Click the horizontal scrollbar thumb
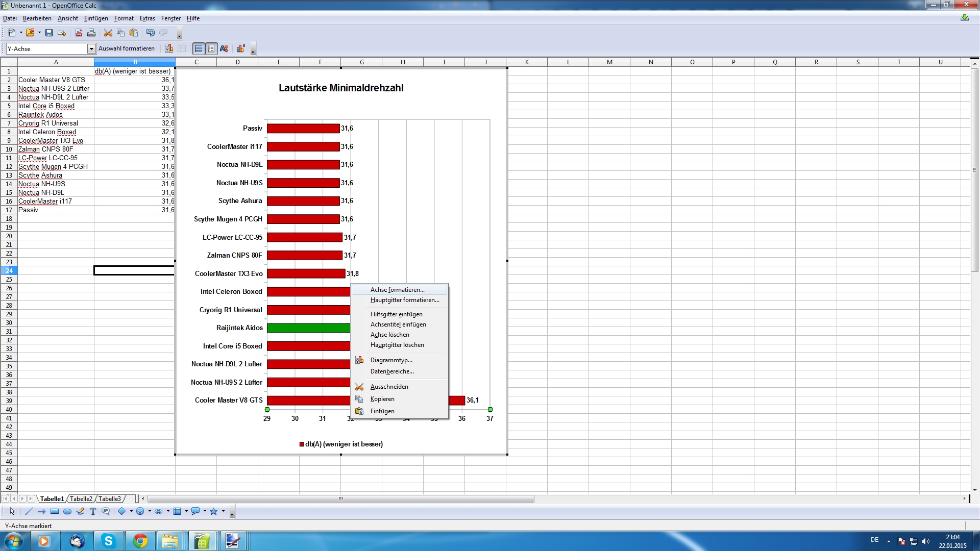The image size is (980, 551). (340, 499)
